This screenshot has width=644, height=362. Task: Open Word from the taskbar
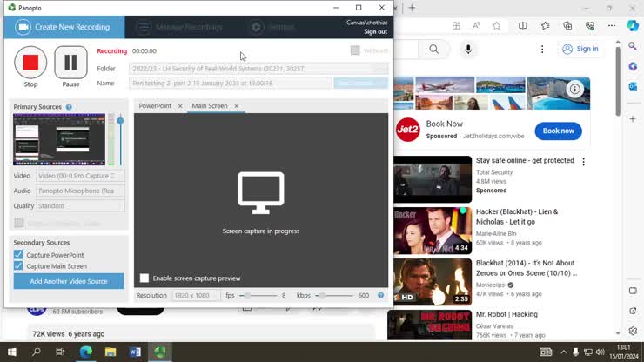[x=135, y=352]
